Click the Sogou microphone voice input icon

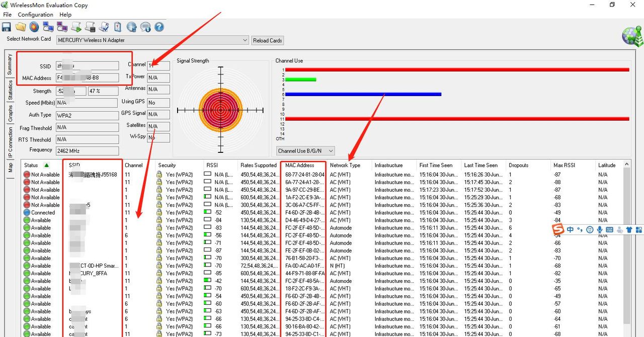click(600, 229)
